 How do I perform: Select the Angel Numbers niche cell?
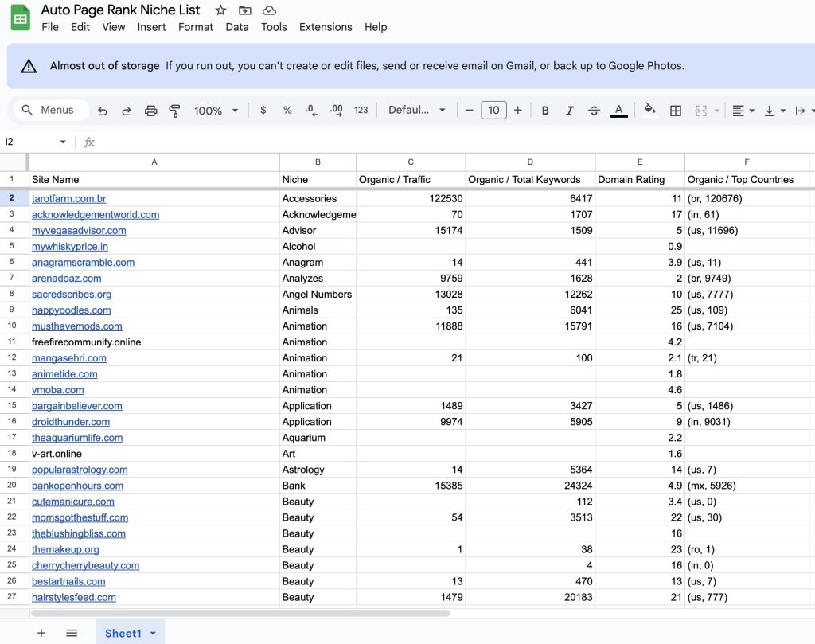tap(318, 295)
